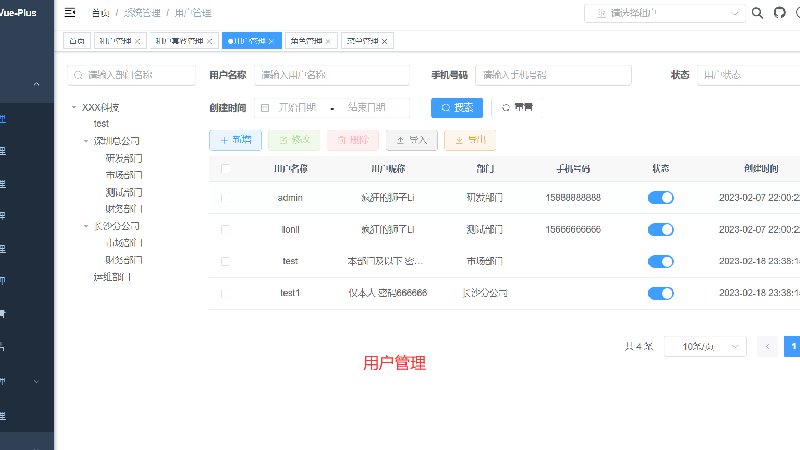800x450 pixels.
Task: Select 测试部门 in the department tree
Action: coord(123,192)
